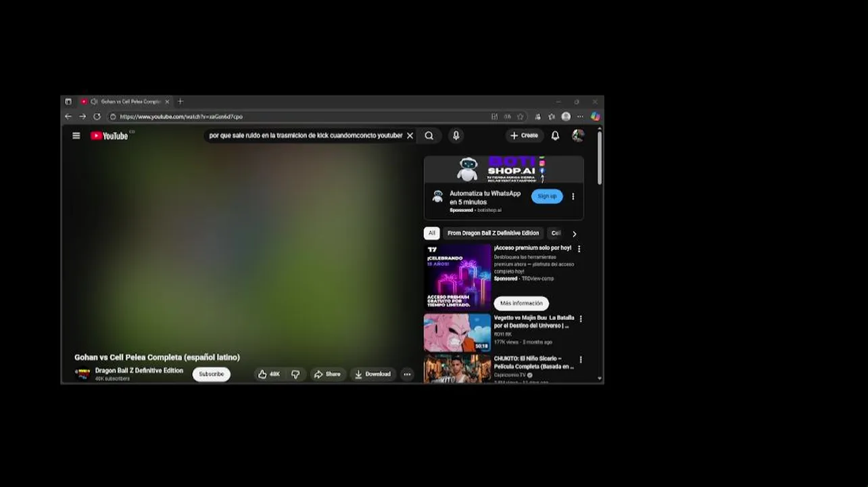The width and height of the screenshot is (868, 487).
Task: Add page to favorites with star icon
Action: click(521, 116)
